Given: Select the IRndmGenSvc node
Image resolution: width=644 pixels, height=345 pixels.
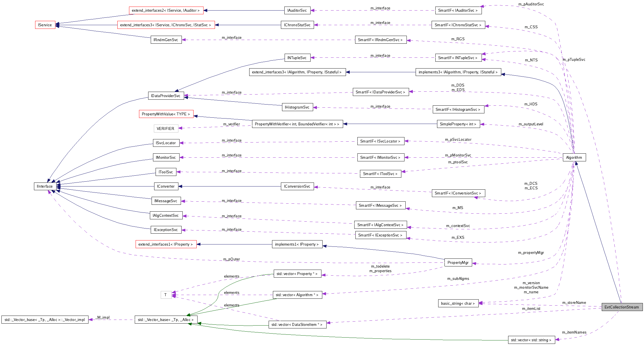Looking at the screenshot, I should tap(166, 40).
